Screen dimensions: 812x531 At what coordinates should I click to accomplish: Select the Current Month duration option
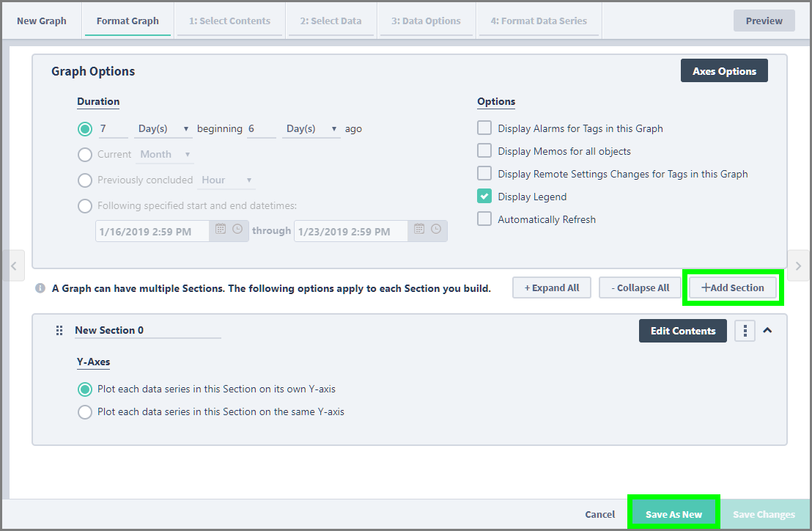[x=85, y=154]
